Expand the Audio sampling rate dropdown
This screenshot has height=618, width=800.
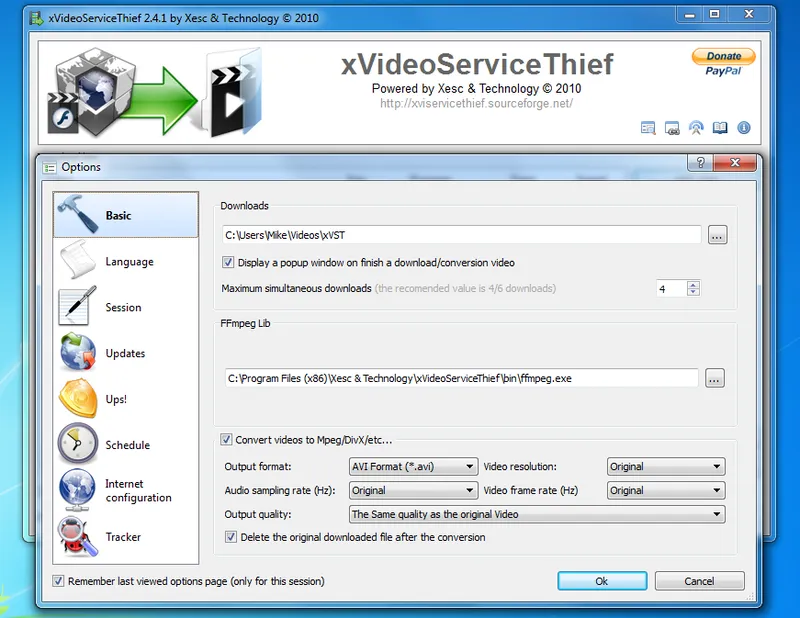(x=413, y=491)
